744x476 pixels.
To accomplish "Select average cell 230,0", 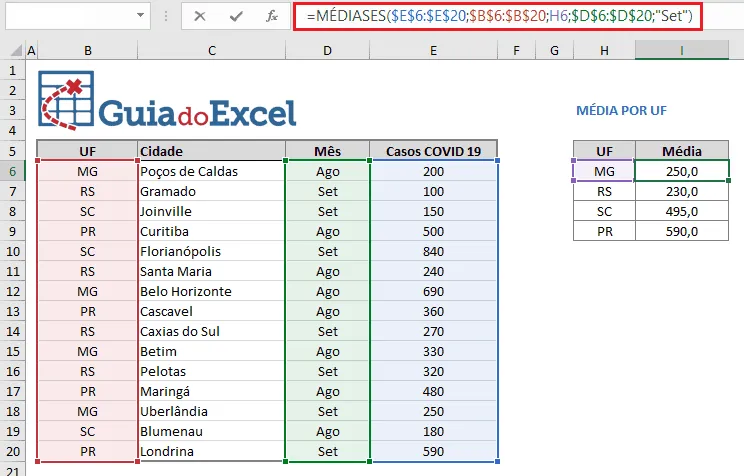I will [x=682, y=191].
